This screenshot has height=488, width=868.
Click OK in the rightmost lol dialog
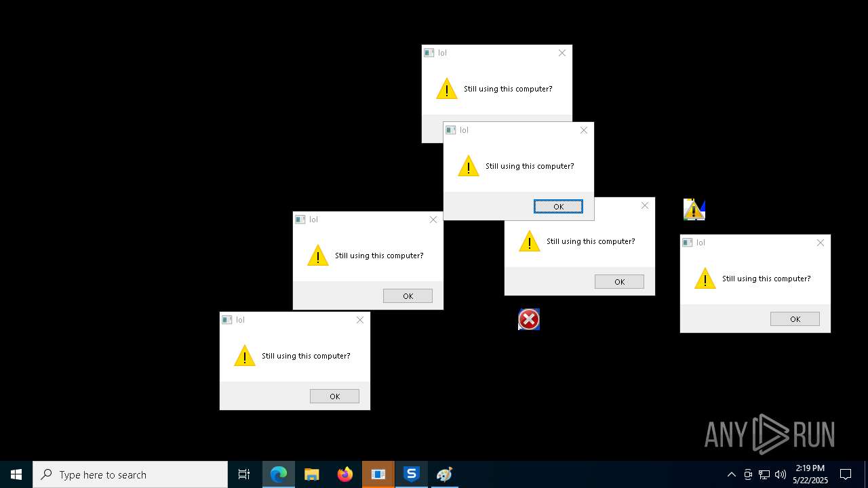coord(795,319)
